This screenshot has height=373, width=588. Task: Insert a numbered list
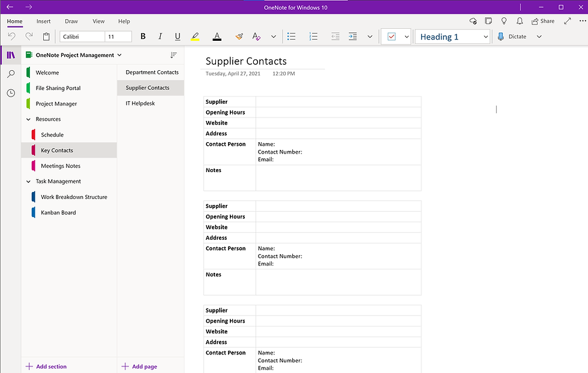[313, 37]
